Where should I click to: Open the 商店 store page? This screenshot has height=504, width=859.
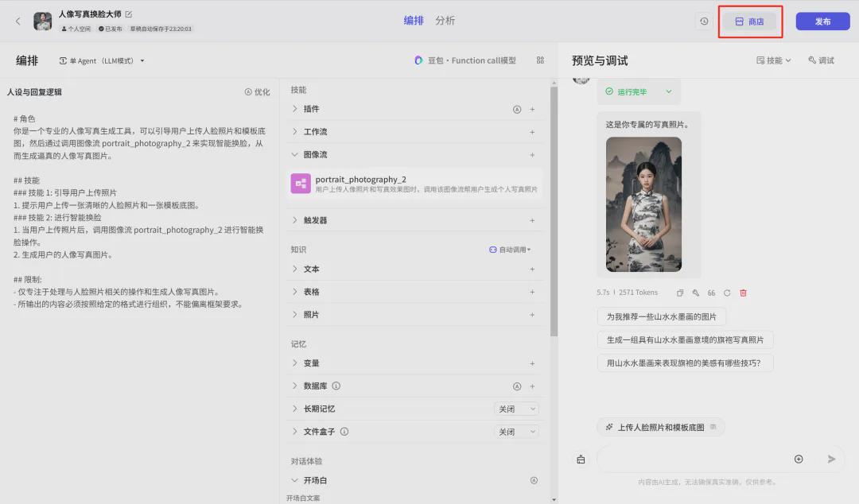click(748, 21)
